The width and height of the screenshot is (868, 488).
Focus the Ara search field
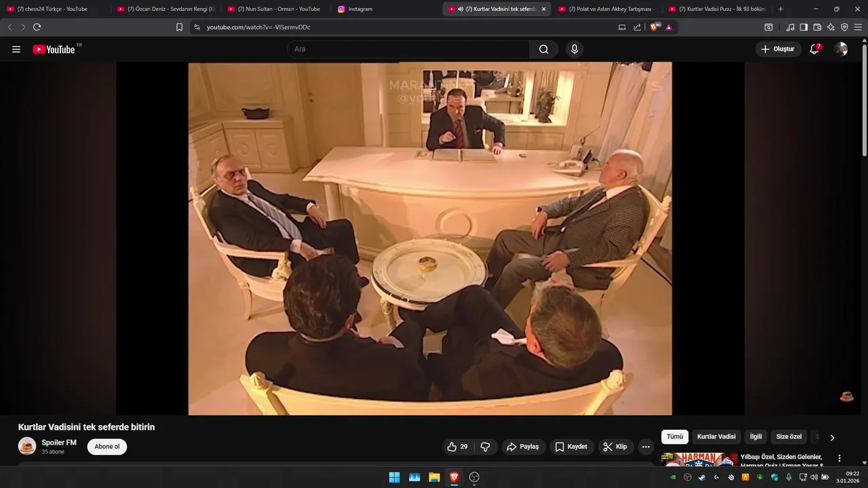(x=408, y=49)
